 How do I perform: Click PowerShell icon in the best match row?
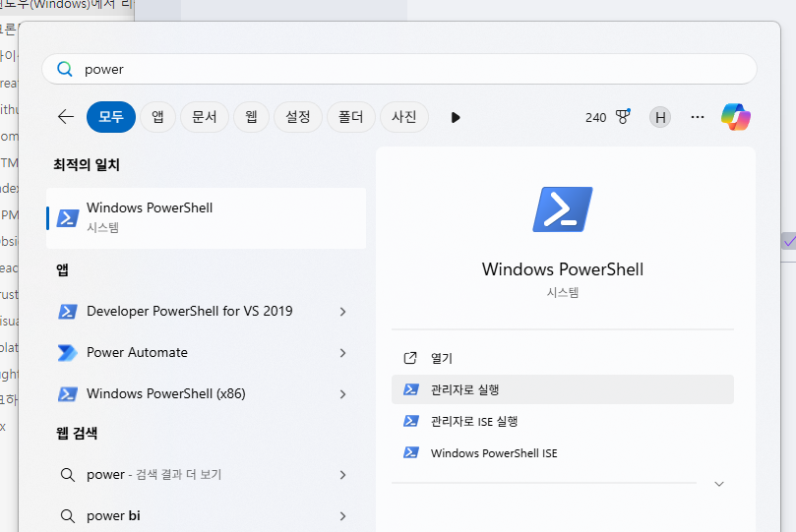(68, 218)
